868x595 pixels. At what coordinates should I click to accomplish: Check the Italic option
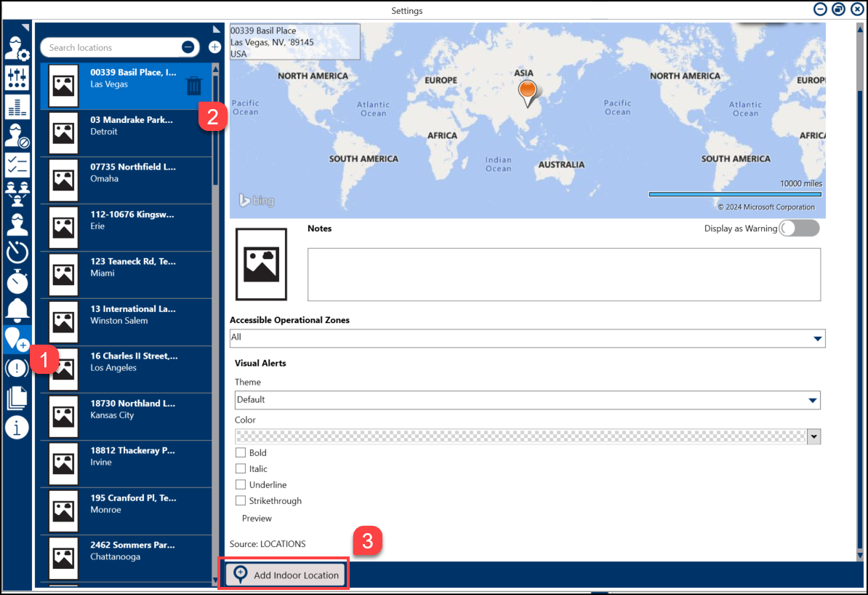241,468
